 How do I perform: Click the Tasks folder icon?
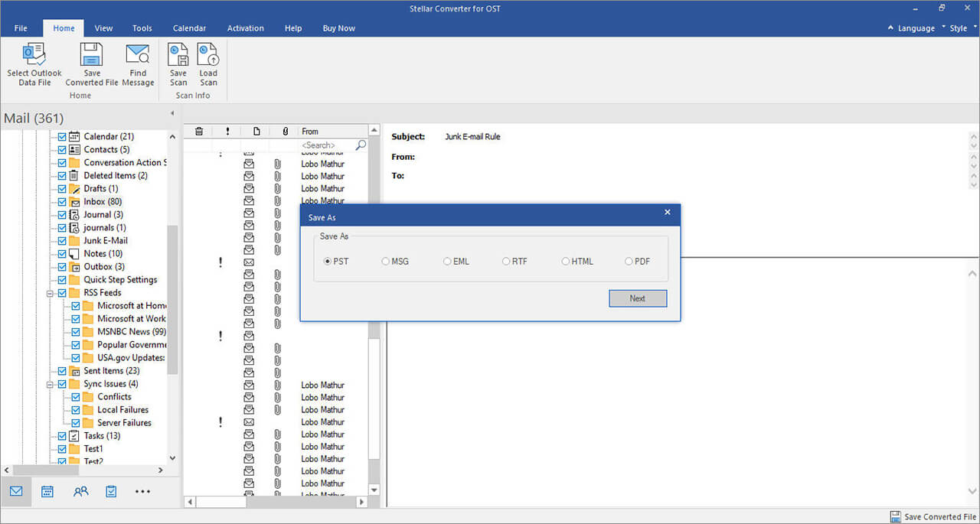pos(74,436)
